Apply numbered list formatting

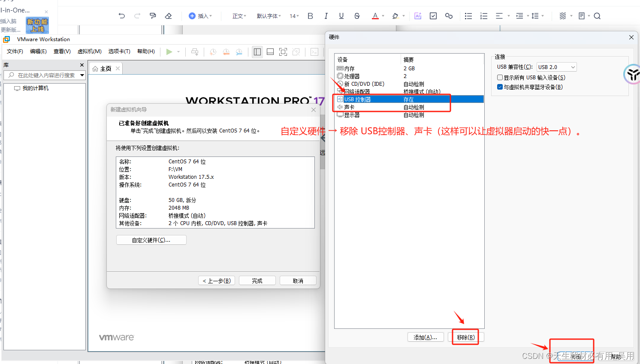tap(484, 16)
